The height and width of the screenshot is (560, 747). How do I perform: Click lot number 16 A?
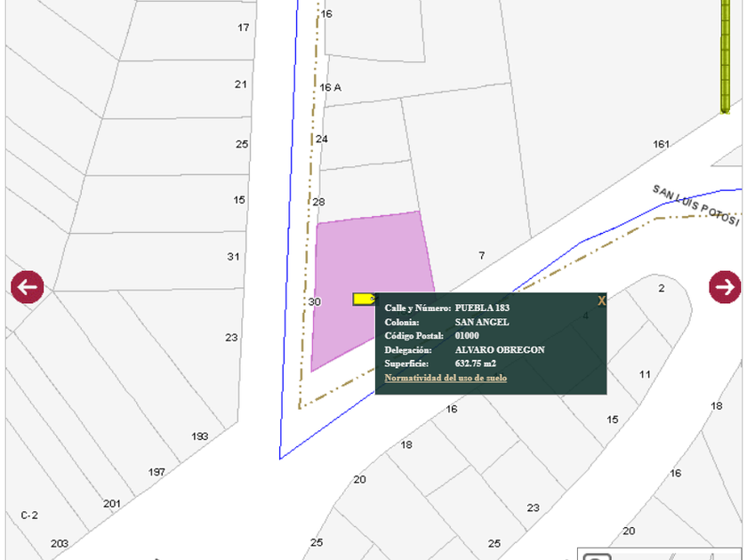pyautogui.click(x=331, y=88)
